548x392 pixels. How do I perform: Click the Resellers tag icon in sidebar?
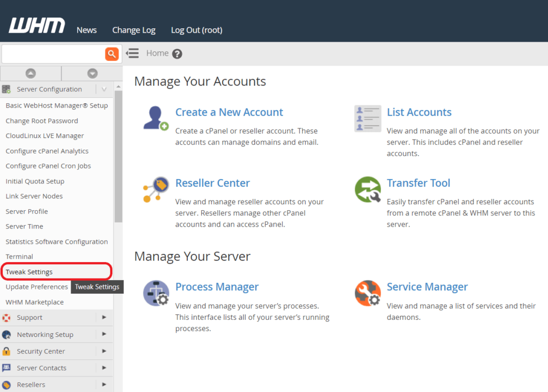click(x=6, y=385)
